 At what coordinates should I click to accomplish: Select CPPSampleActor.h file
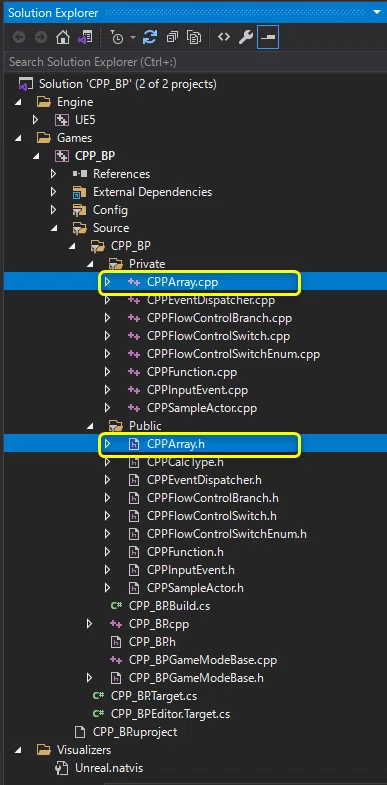point(195,589)
